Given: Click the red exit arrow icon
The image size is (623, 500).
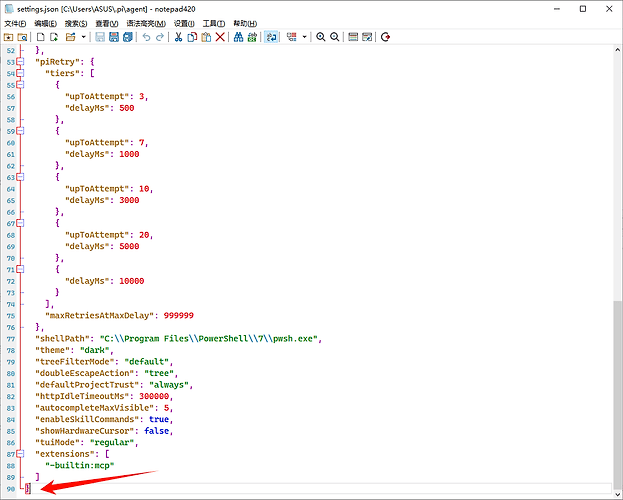Looking at the screenshot, I should [x=385, y=37].
